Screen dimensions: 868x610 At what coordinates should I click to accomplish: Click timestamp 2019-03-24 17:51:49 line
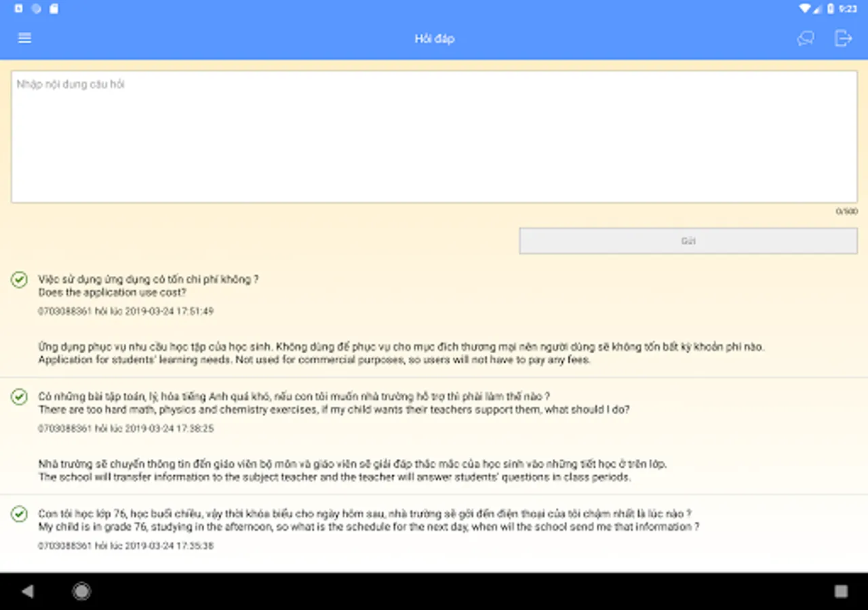click(x=125, y=312)
